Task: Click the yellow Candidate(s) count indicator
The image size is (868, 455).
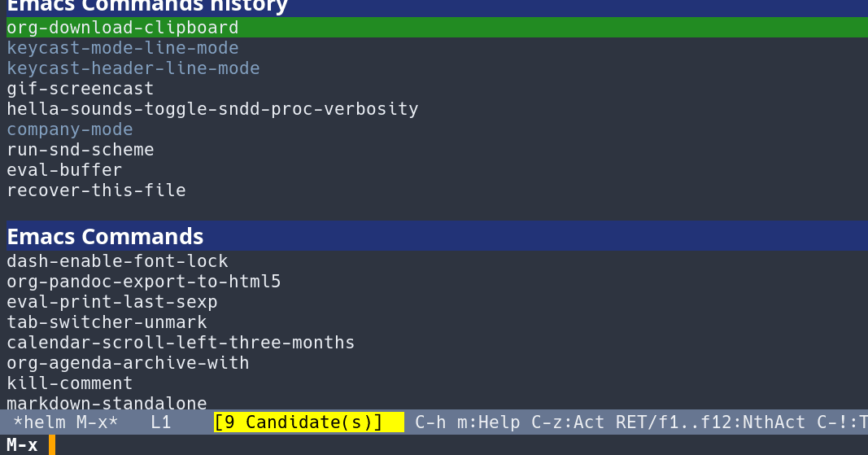Action: pos(308,422)
